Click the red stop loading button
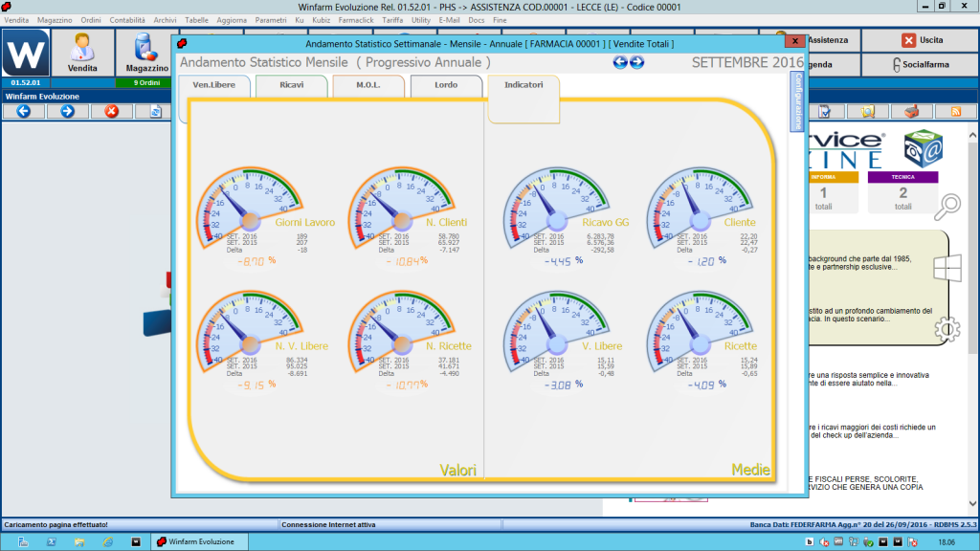This screenshot has height=551, width=980. point(111,111)
